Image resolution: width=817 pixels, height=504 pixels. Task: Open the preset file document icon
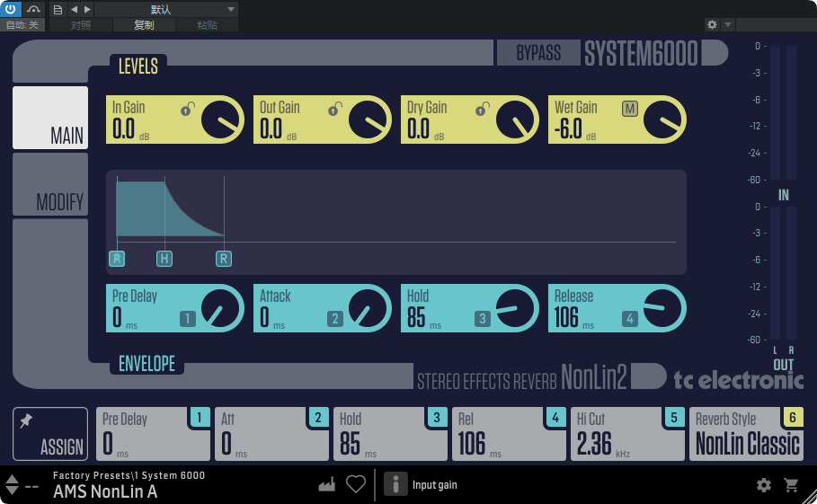tap(58, 9)
